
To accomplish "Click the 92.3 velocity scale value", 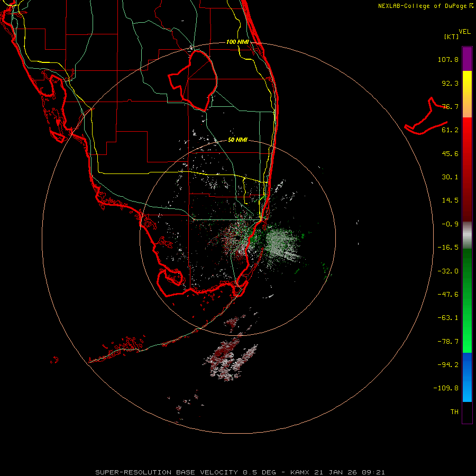I will coord(450,83).
